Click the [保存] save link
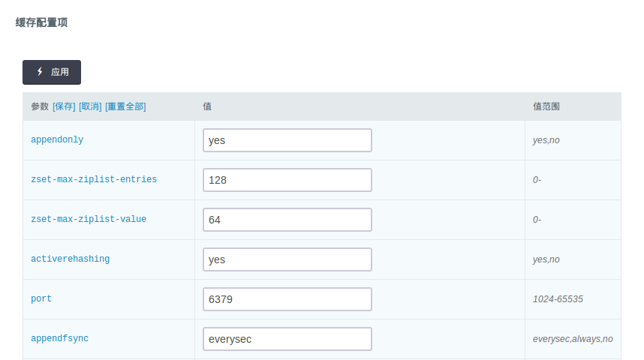 pos(64,106)
